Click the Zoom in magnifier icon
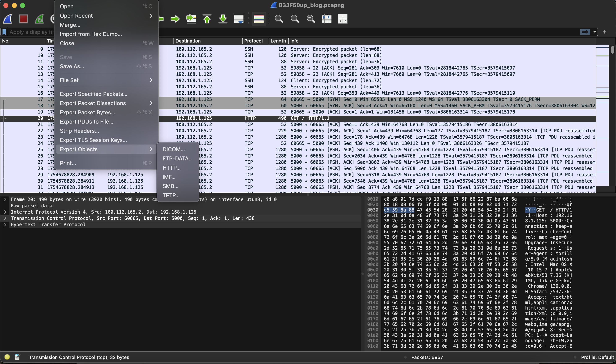 click(279, 19)
